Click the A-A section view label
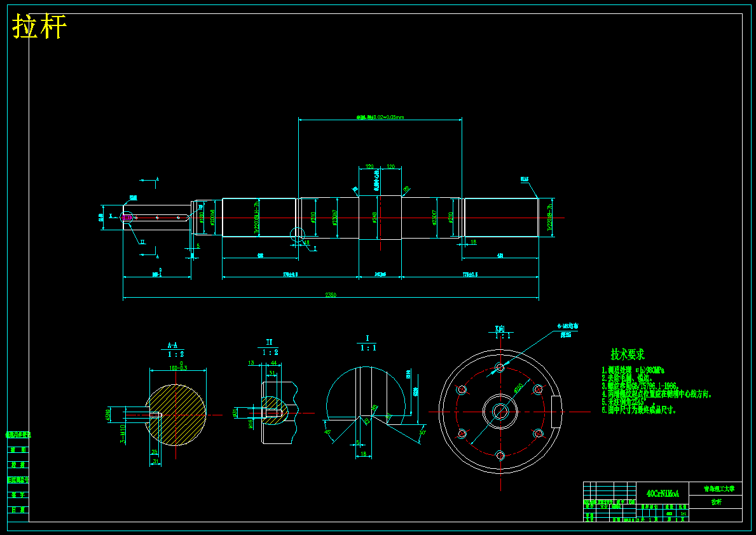 [172, 345]
